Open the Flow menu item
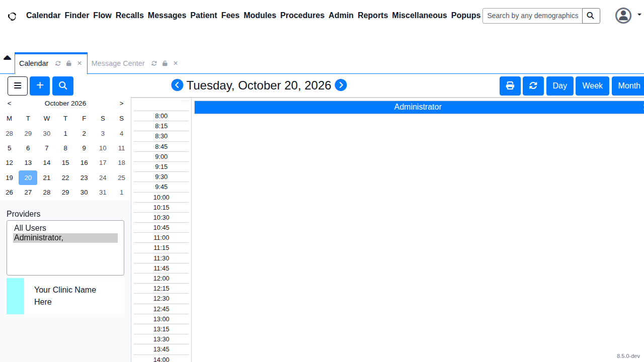 [102, 16]
